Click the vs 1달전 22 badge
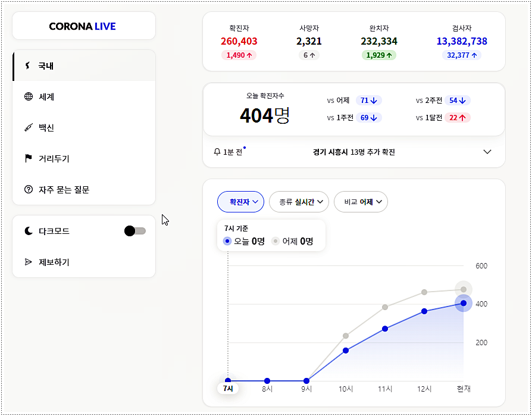This screenshot has height=416, width=532. [458, 118]
